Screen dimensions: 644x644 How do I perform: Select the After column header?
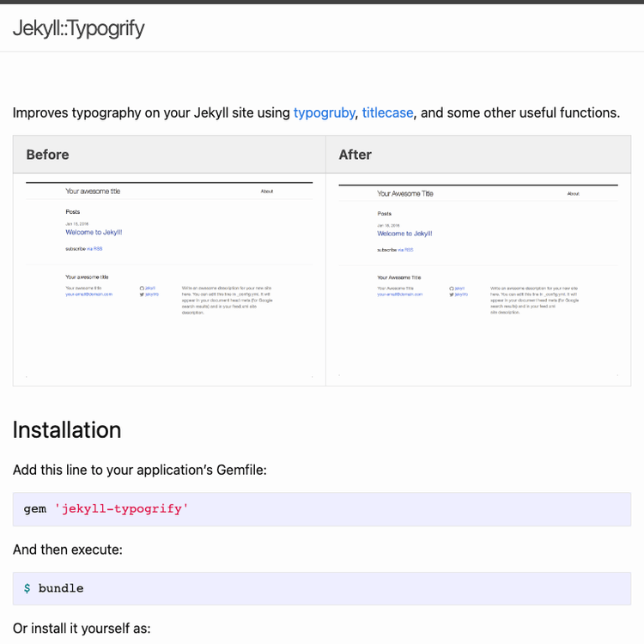tap(355, 155)
